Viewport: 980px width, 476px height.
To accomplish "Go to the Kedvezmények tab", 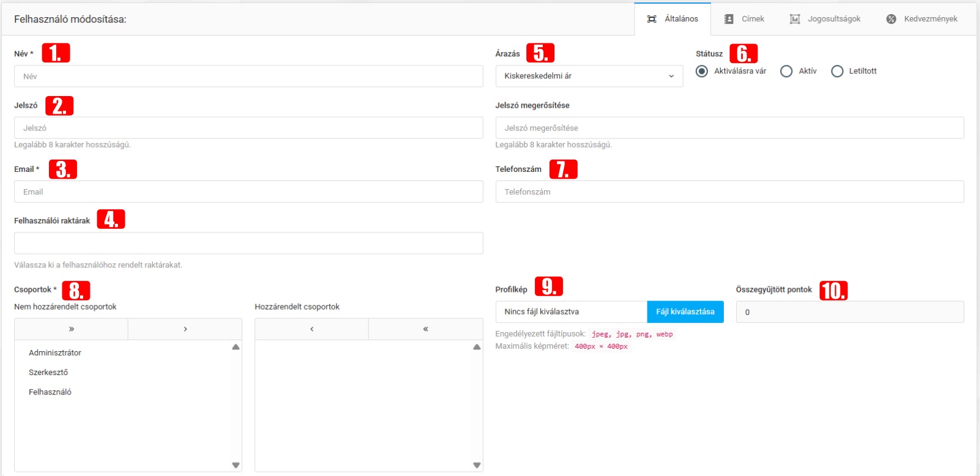I will coord(922,19).
